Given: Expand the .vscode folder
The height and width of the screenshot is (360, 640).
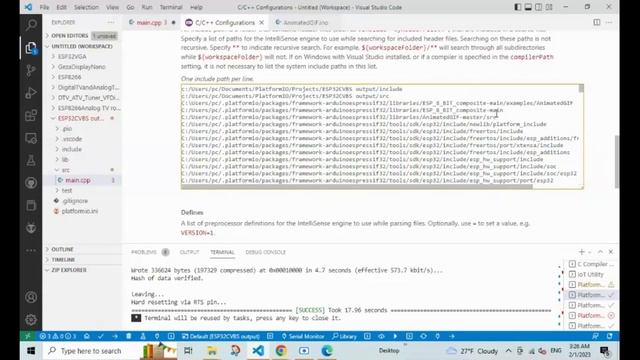Looking at the screenshot, I should 72,139.
